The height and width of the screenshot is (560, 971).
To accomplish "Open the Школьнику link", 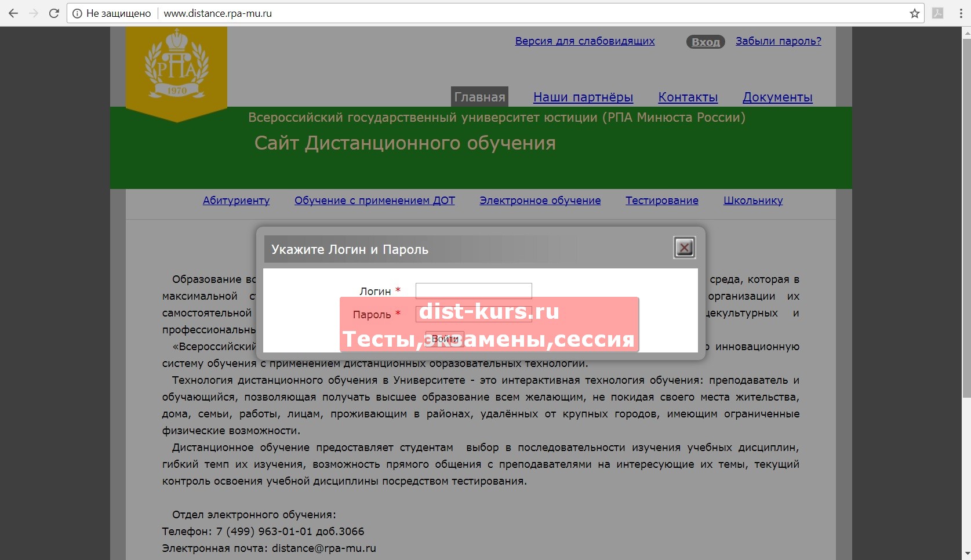I will tap(753, 201).
